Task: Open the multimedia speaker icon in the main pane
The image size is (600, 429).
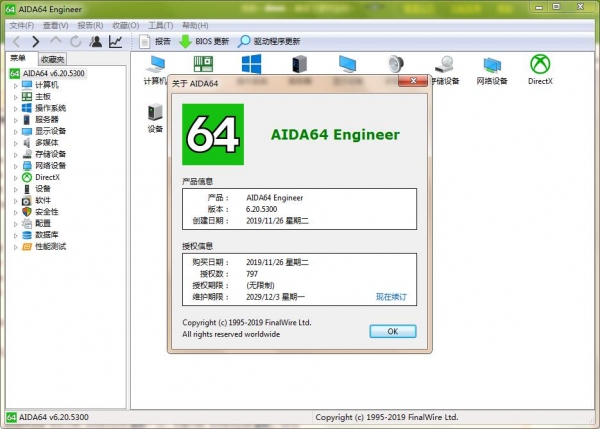Action: point(395,64)
